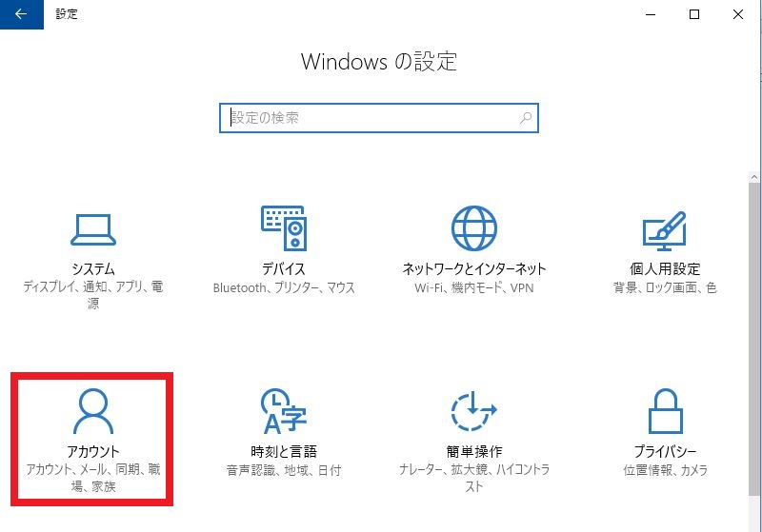The height and width of the screenshot is (532, 762).
Task: Click the text Bluetooth、プリンター、マウス
Action: [x=284, y=287]
